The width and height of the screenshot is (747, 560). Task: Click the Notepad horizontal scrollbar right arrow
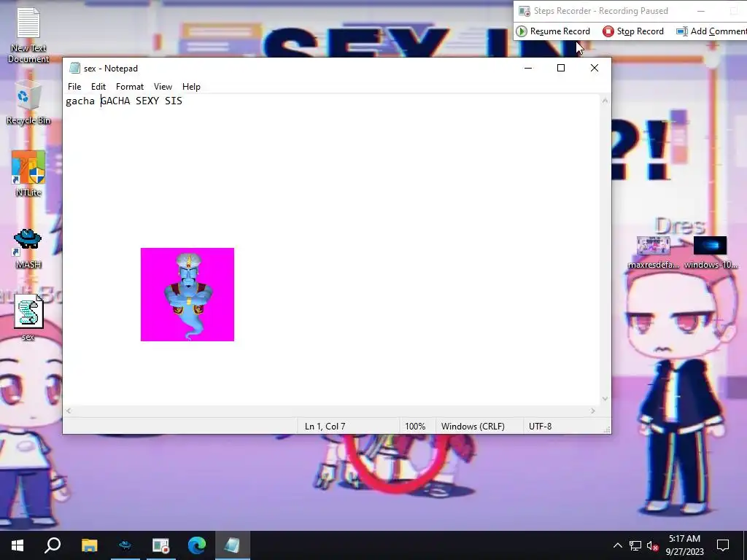tap(593, 411)
